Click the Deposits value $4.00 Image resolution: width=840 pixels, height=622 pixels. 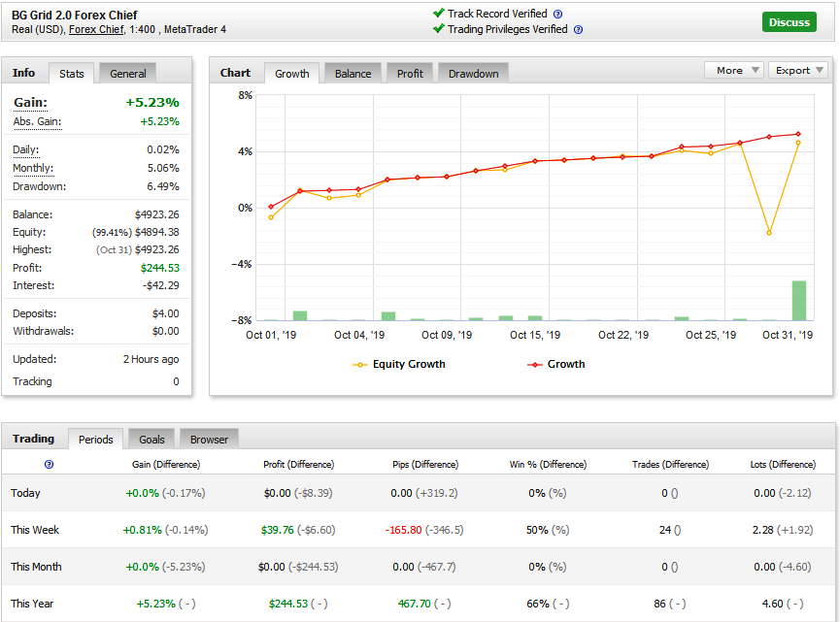(x=165, y=313)
